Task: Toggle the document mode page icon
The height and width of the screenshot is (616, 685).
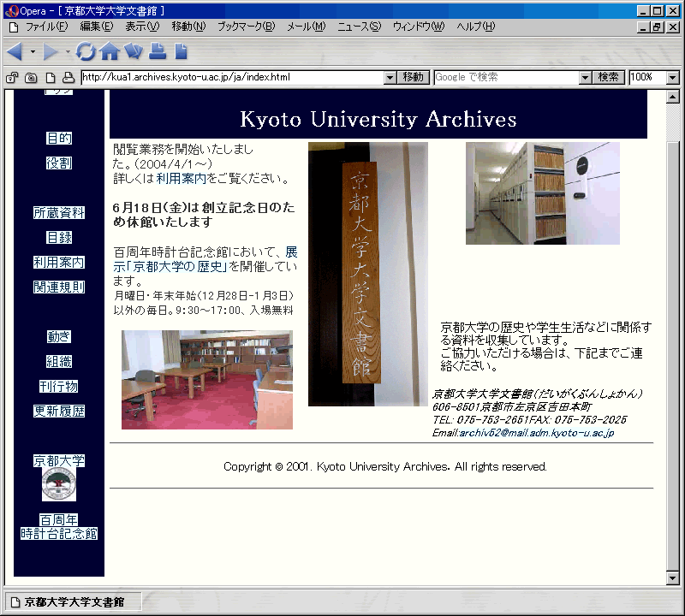Action: [x=51, y=78]
